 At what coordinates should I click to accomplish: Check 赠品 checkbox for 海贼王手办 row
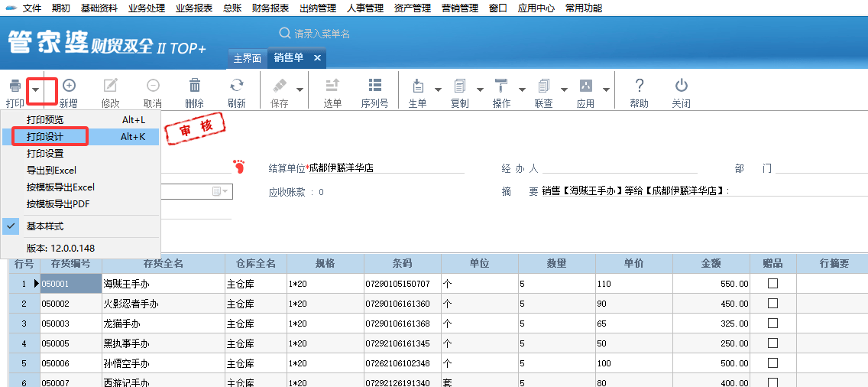point(772,283)
